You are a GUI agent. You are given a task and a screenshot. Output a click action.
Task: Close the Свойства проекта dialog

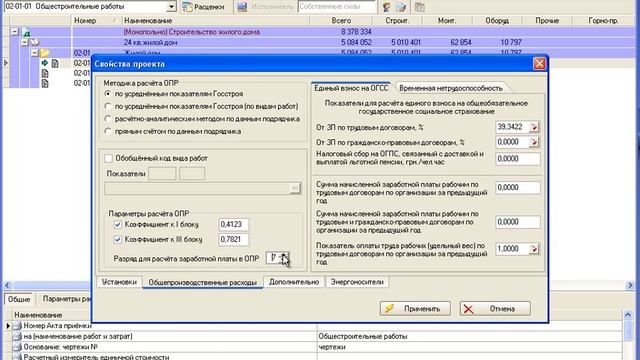[x=539, y=64]
